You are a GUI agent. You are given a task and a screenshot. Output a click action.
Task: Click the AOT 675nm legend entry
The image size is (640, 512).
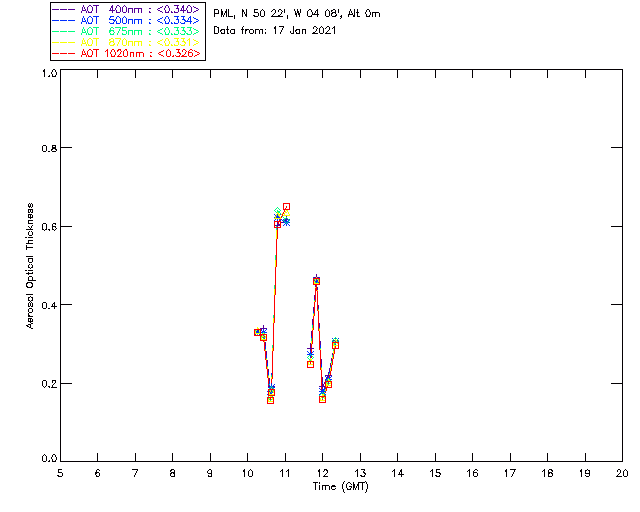(x=126, y=31)
